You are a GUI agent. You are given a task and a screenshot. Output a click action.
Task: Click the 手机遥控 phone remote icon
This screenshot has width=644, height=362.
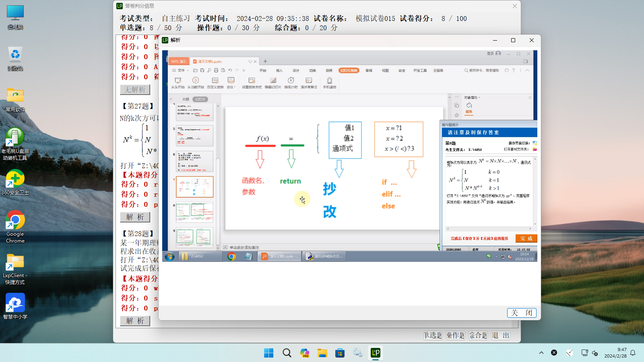tap(329, 81)
